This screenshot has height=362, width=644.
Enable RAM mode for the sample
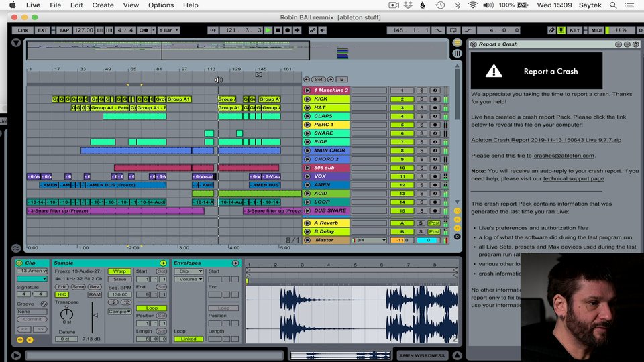pyautogui.click(x=95, y=294)
